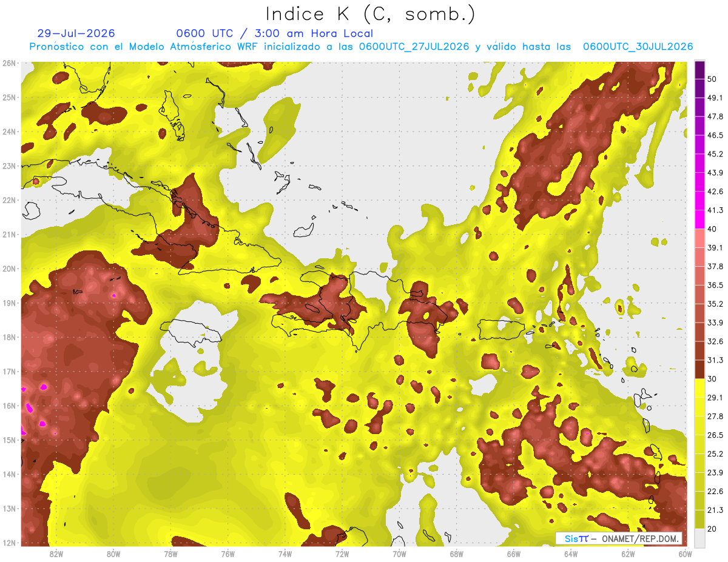Image resolution: width=728 pixels, height=562 pixels.
Task: Click the colorbar value "32.6"
Action: coord(715,342)
